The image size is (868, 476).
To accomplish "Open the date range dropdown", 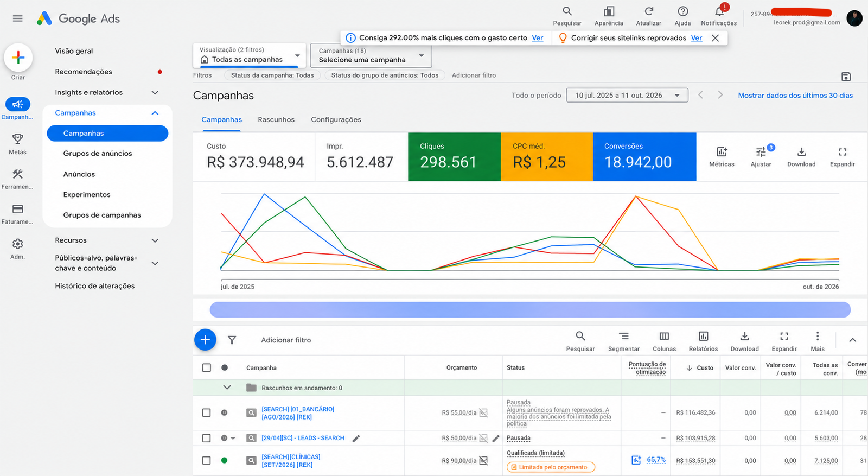I will click(627, 95).
